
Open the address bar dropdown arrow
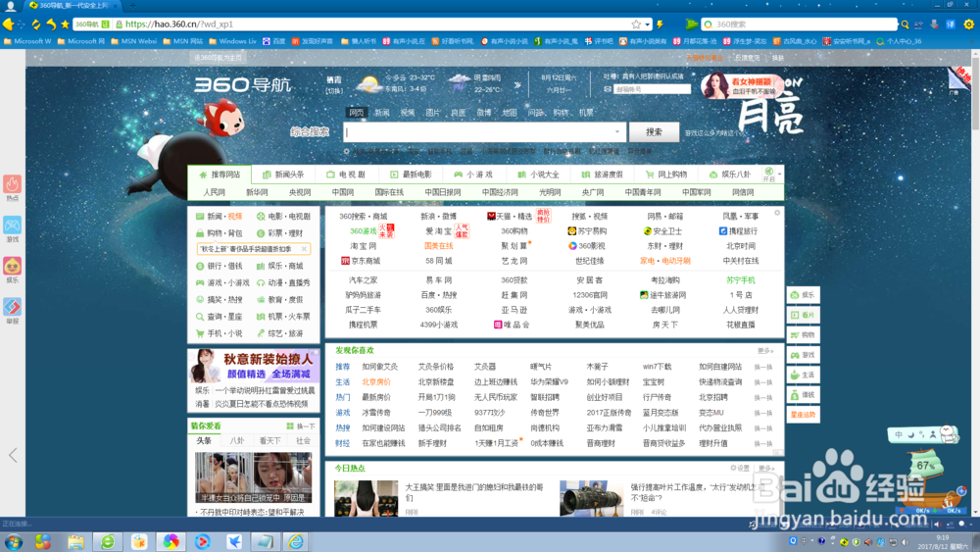(x=647, y=25)
